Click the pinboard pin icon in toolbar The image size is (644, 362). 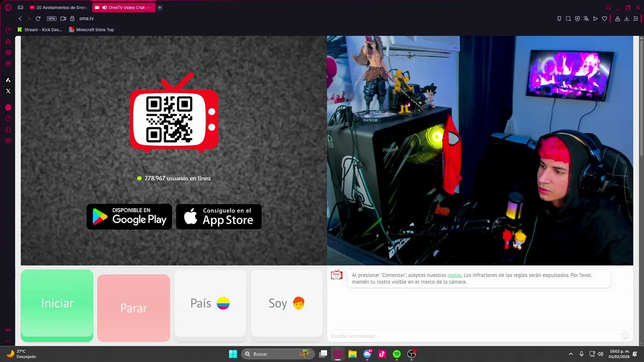click(559, 19)
